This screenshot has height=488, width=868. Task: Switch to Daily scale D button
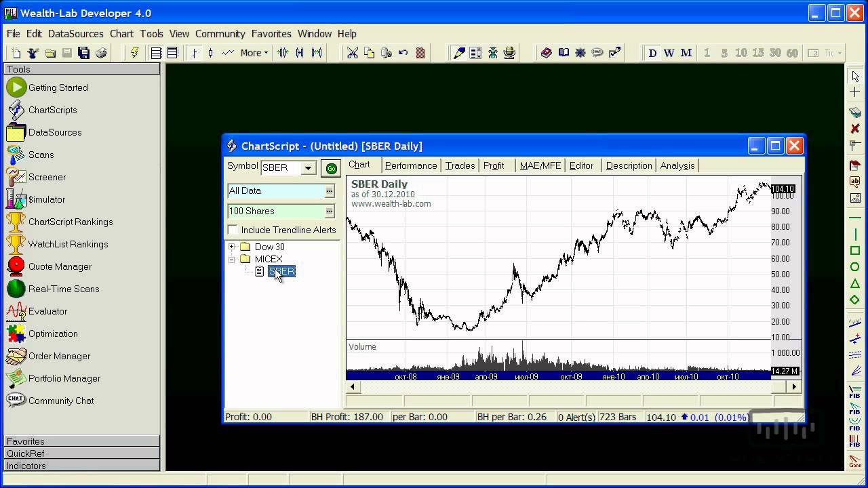(652, 53)
